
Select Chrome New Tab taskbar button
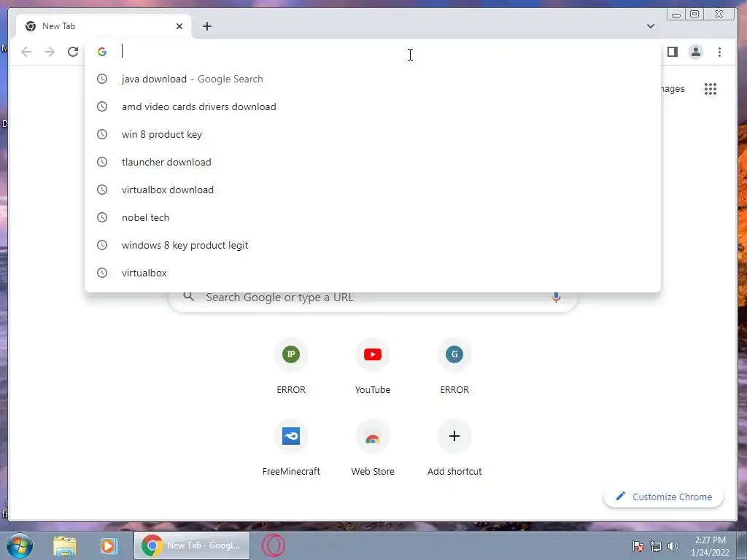pos(192,545)
